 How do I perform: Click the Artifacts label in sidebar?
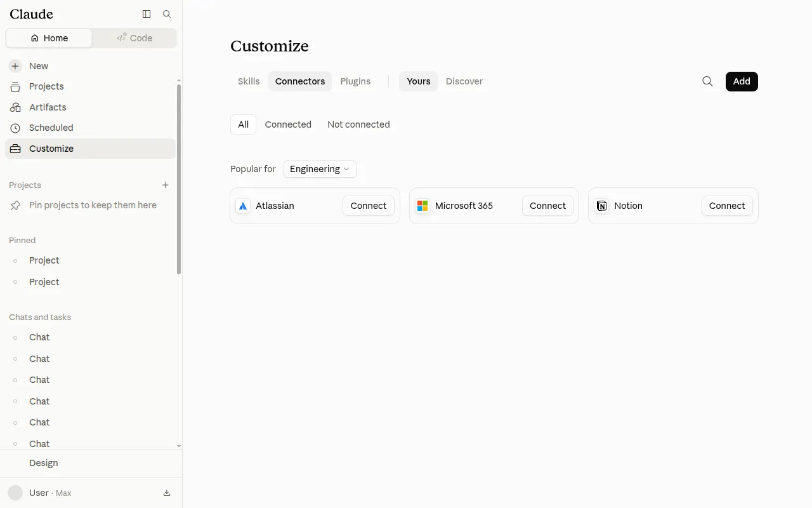click(x=48, y=107)
